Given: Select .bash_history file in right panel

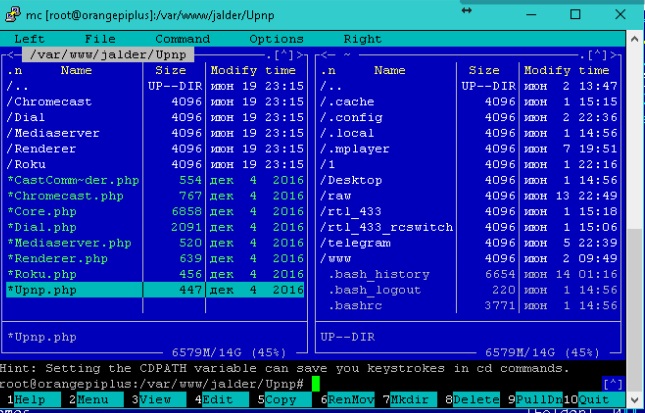Looking at the screenshot, I should pos(378,274).
